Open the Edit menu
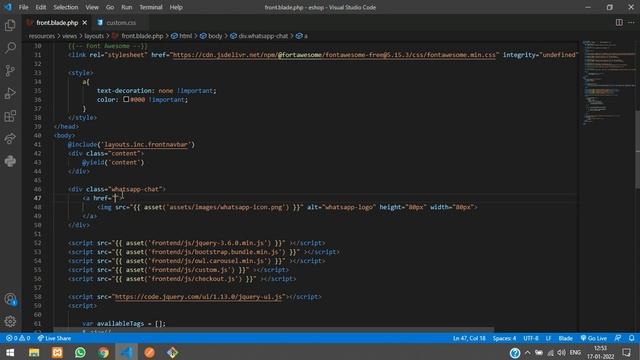Screen dimensions: 640x360 pyautogui.click(x=40, y=7)
